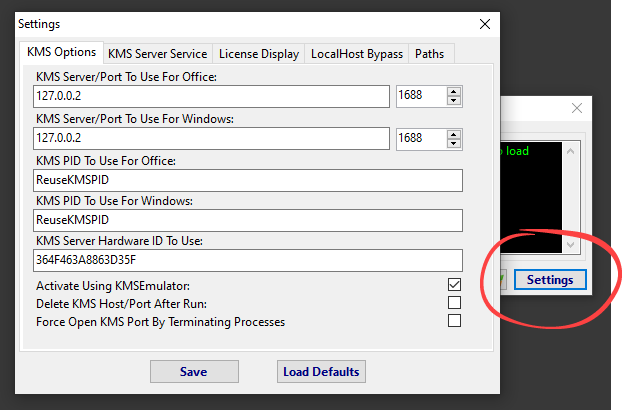Check Force Open KMS Port option

pyautogui.click(x=454, y=321)
